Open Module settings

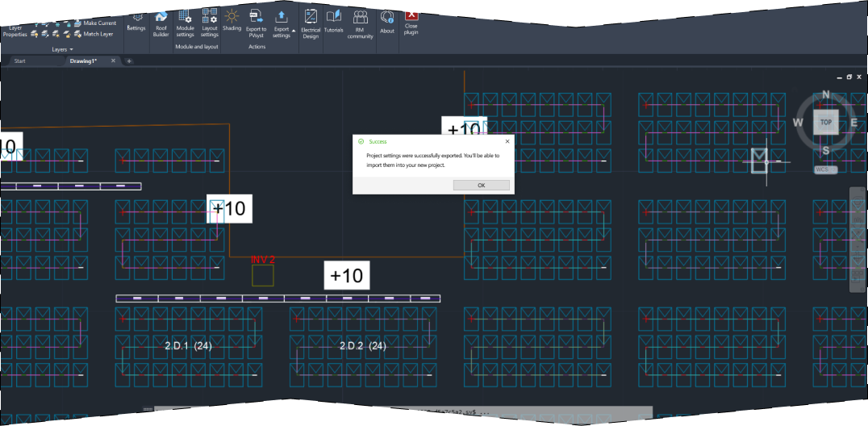185,24
